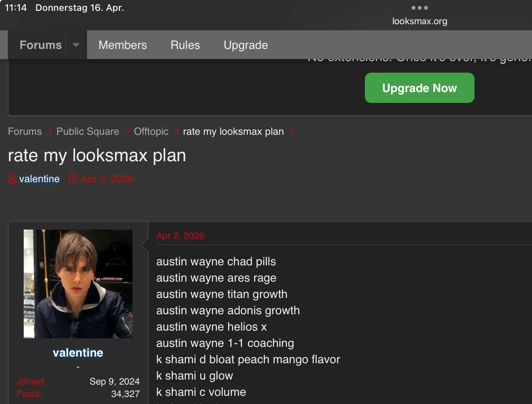Screen dimensions: 532x404
Task: Tap the three-dot multitasking icon
Action: click(419, 8)
